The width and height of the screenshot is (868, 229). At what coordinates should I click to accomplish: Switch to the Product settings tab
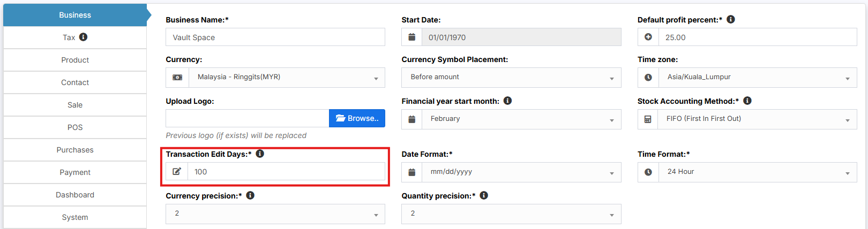tap(75, 60)
